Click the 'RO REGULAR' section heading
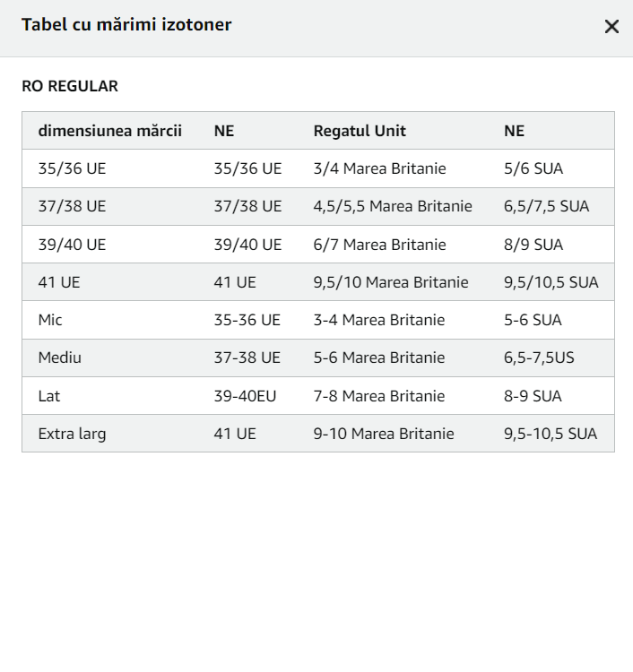The height and width of the screenshot is (672, 633). coord(70,86)
